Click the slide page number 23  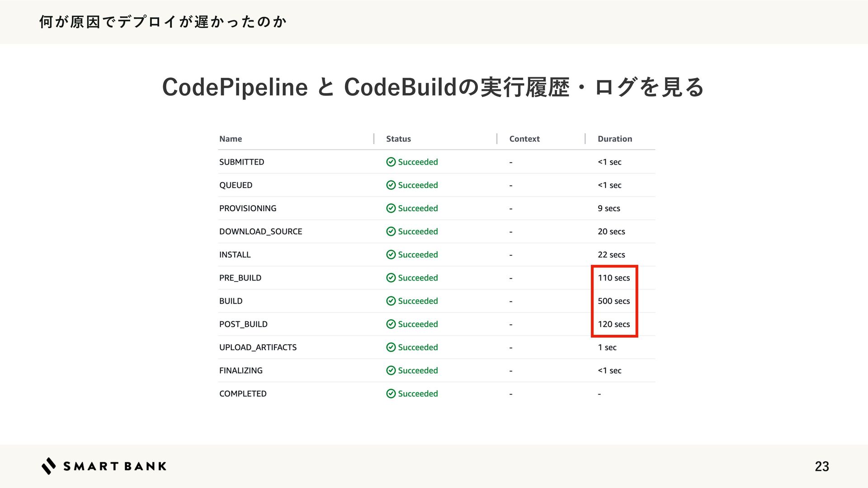821,466
